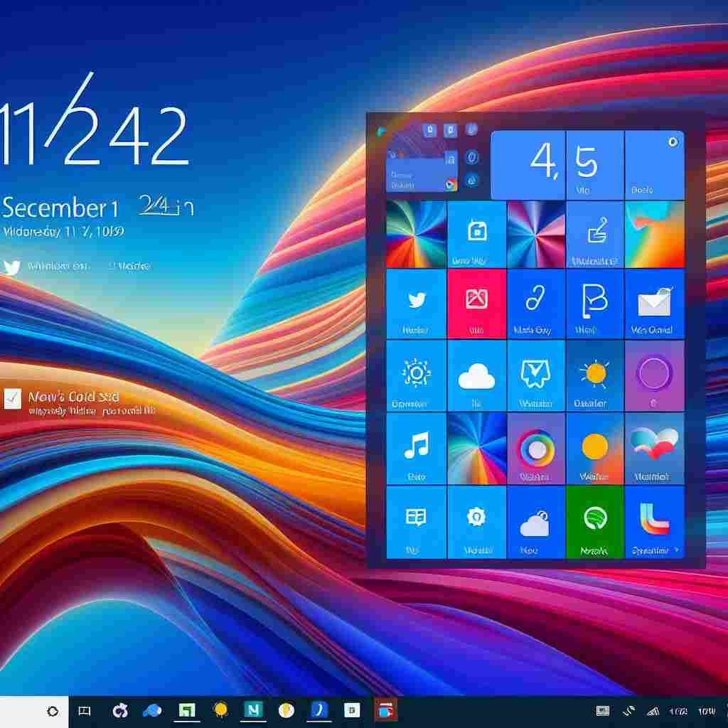Click the pen icon in the system tray

click(x=628, y=710)
